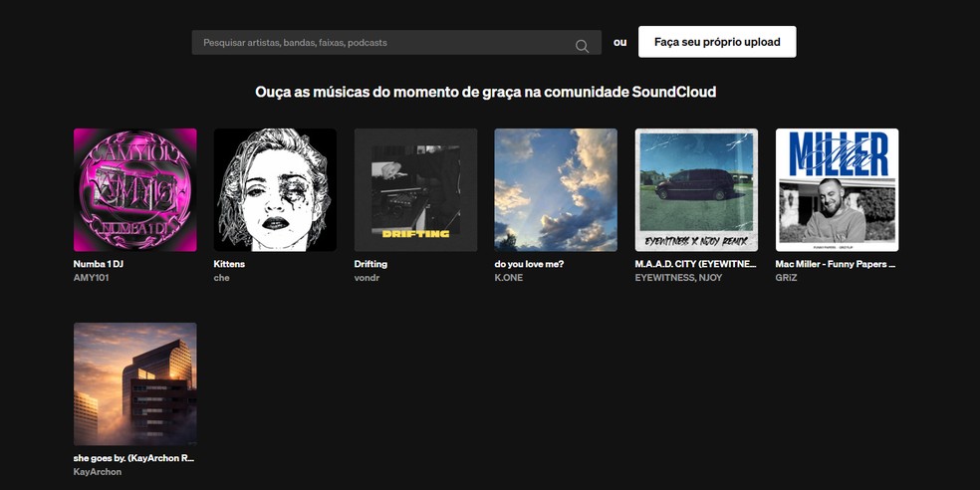
Task: Click the Kittens track title
Action: pyautogui.click(x=229, y=264)
